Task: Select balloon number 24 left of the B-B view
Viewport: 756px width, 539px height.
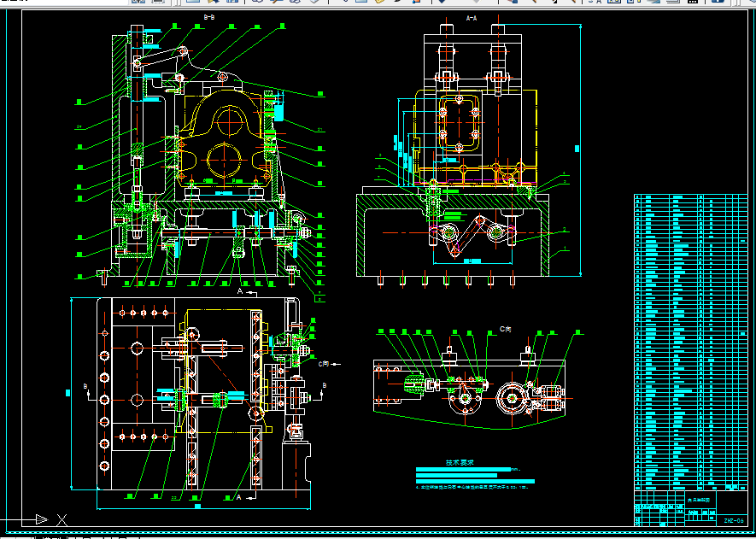Action: click(x=79, y=127)
